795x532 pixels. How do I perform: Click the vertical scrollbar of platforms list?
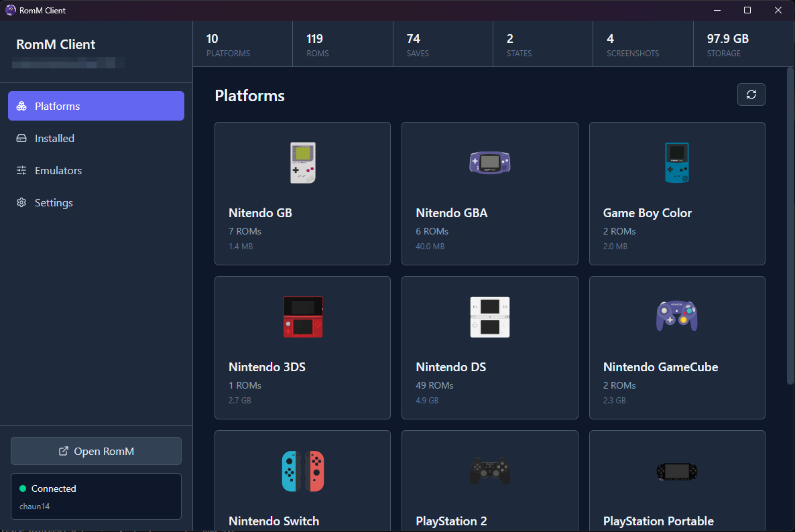pos(790,226)
